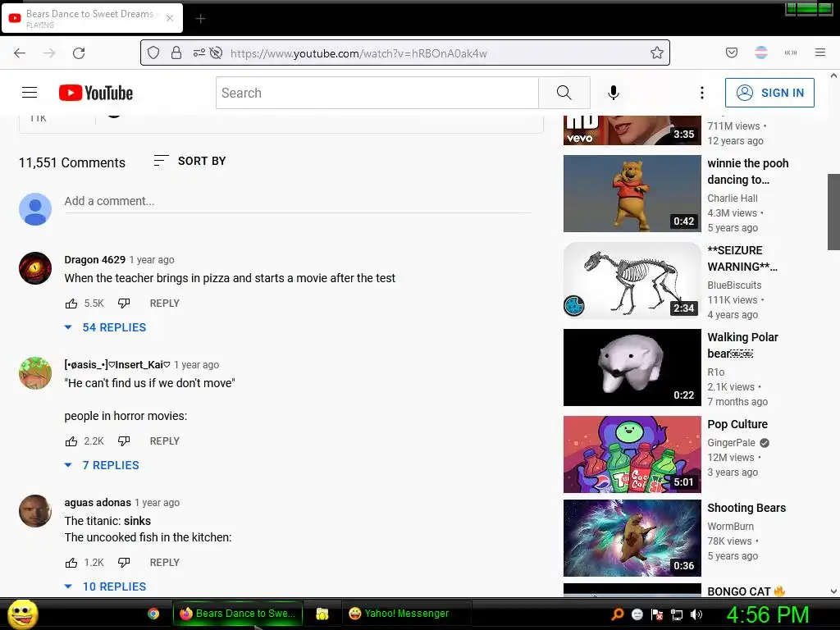The height and width of the screenshot is (630, 840).
Task: Open the shield tracking protection icon
Action: pyautogui.click(x=153, y=52)
